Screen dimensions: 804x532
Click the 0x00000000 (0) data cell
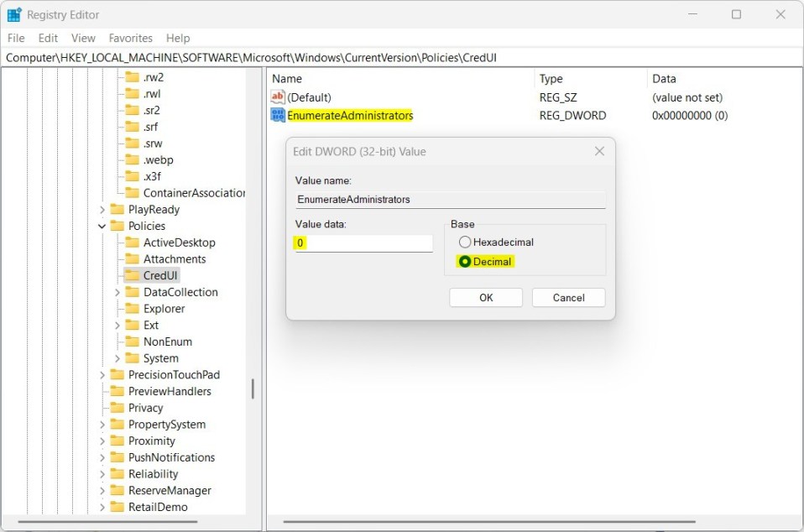tap(690, 115)
